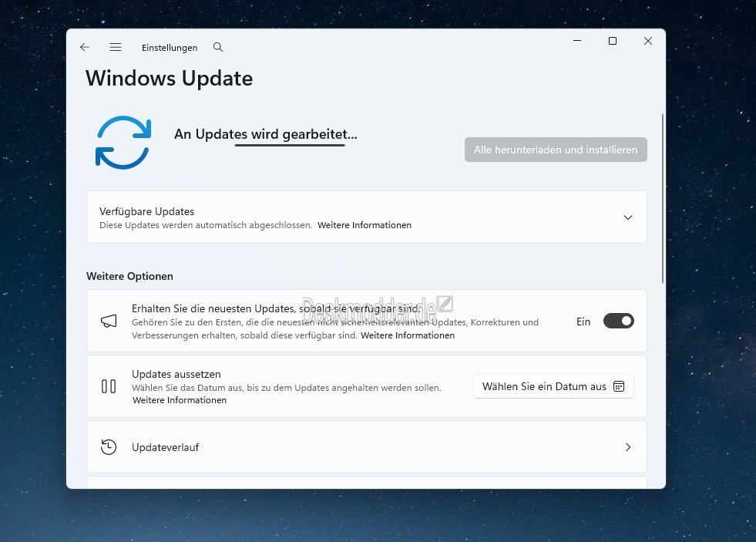Click the Ein toggle state label
Screen dimensions: 756x542
[583, 321]
